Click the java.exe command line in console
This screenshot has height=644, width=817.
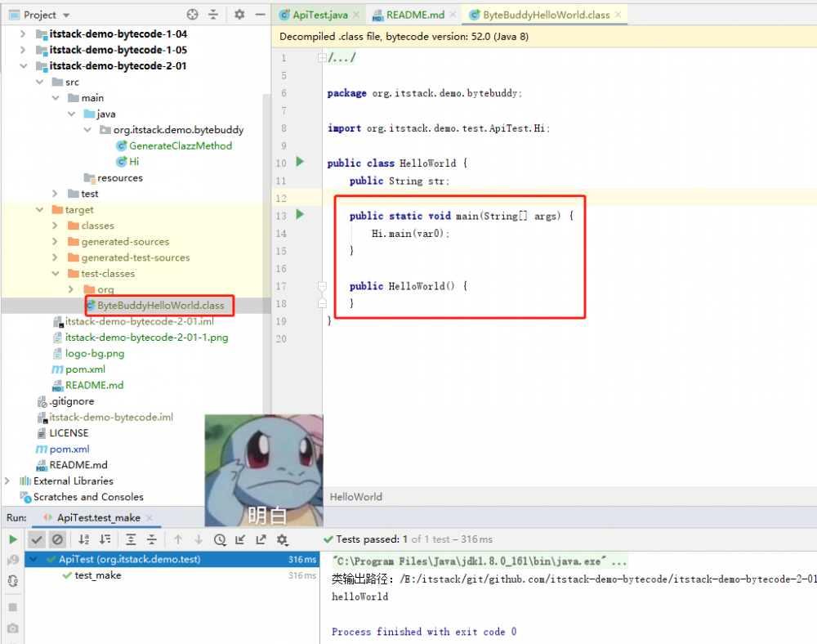point(480,561)
